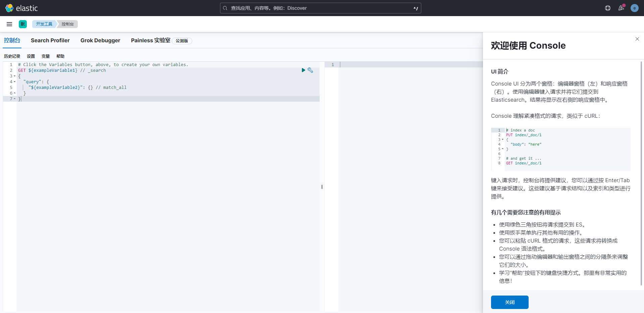This screenshot has height=313, width=644.
Task: Close the Console welcome flyout
Action: (637, 39)
